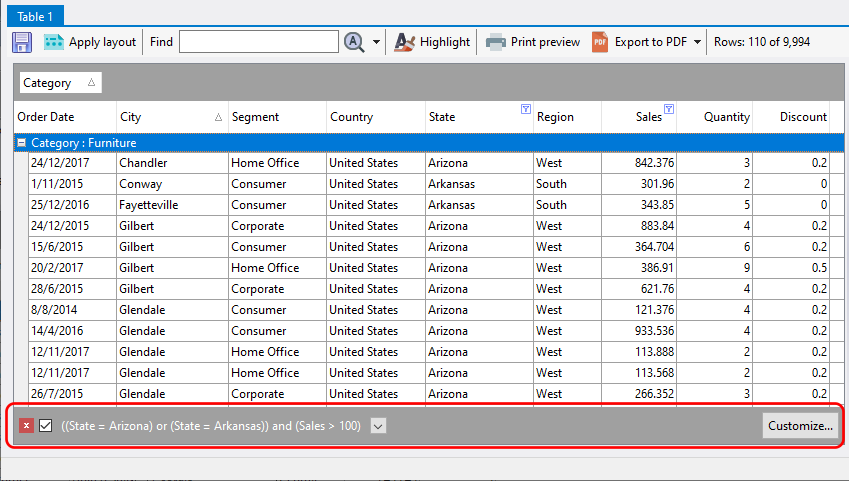849x481 pixels.
Task: Click the Highlight tool icon
Action: (404, 42)
